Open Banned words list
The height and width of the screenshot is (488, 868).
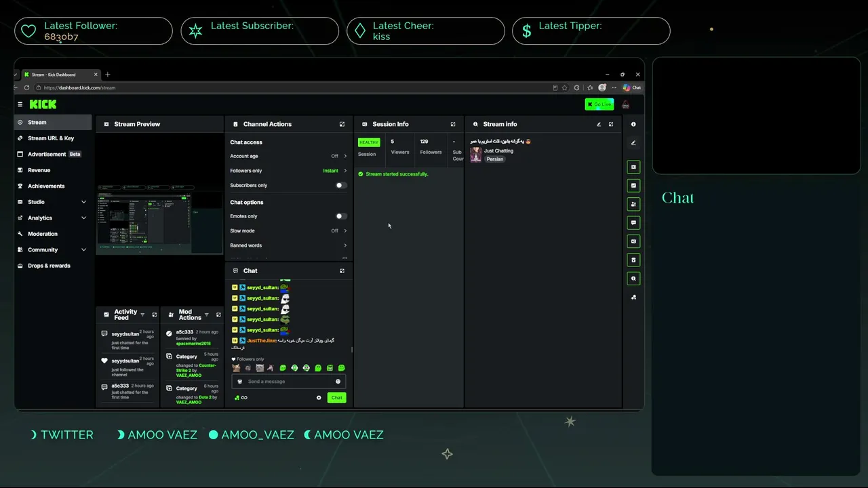click(288, 245)
